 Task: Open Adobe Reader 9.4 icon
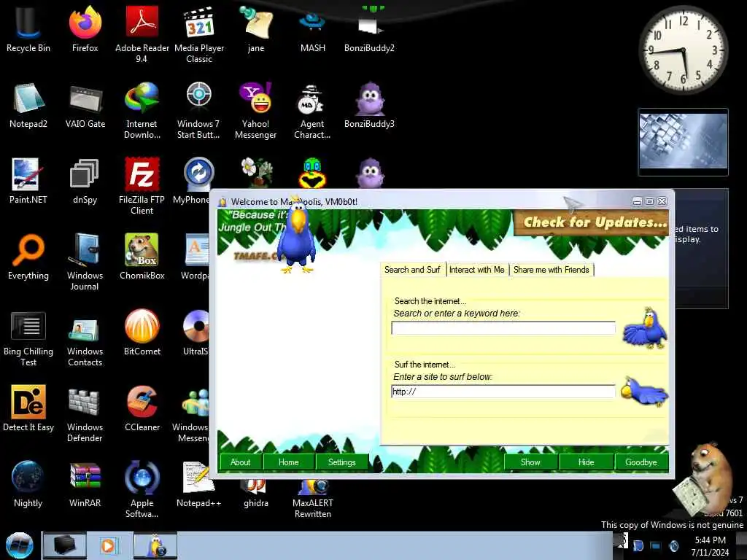142,34
